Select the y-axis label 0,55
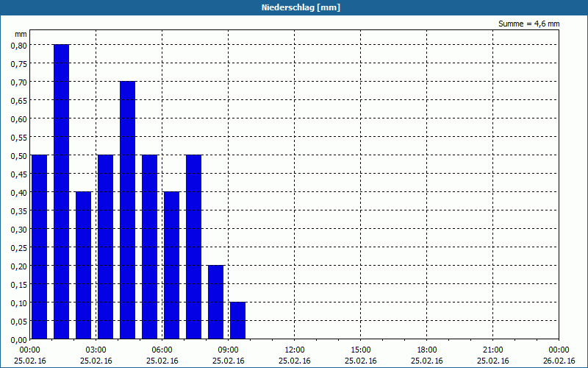 point(19,138)
